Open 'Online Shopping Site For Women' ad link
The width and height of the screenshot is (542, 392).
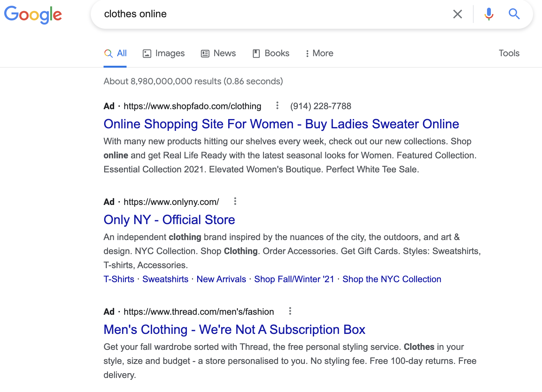point(281,124)
